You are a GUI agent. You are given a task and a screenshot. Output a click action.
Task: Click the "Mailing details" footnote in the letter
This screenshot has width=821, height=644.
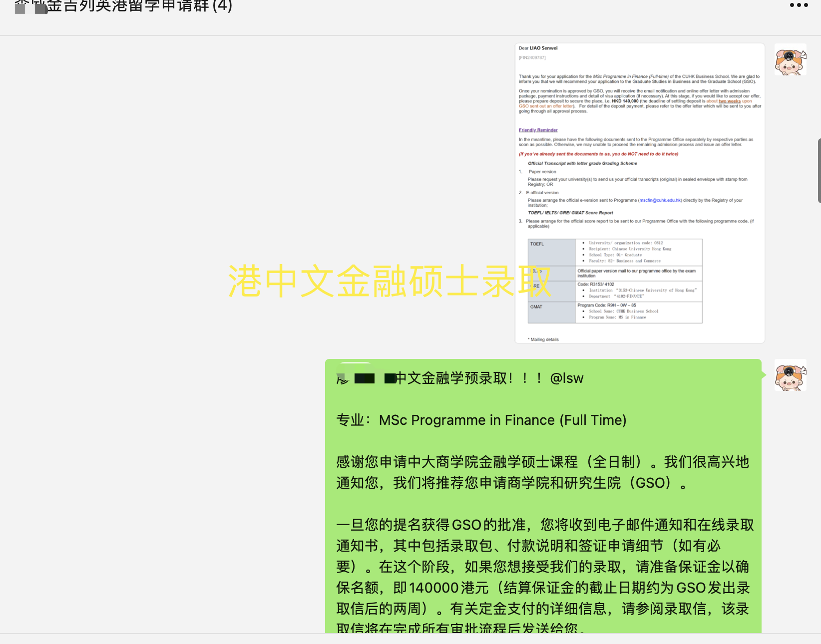544,339
